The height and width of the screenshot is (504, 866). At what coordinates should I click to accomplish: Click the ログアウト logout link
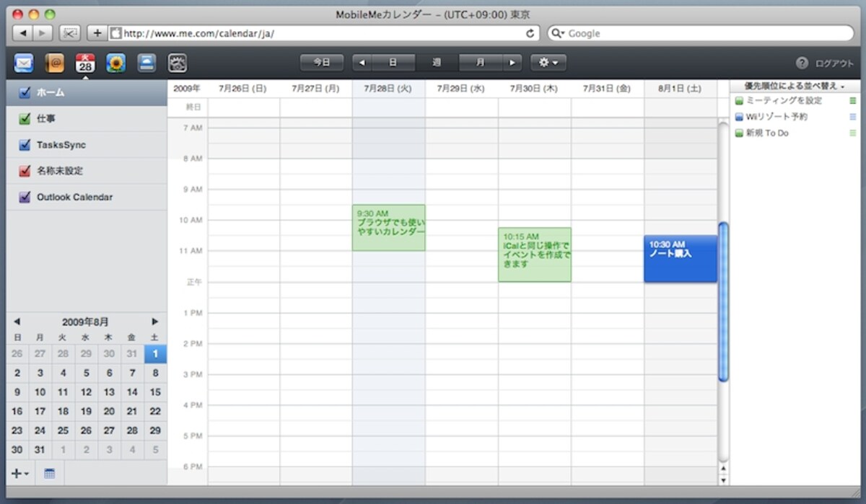(x=834, y=63)
